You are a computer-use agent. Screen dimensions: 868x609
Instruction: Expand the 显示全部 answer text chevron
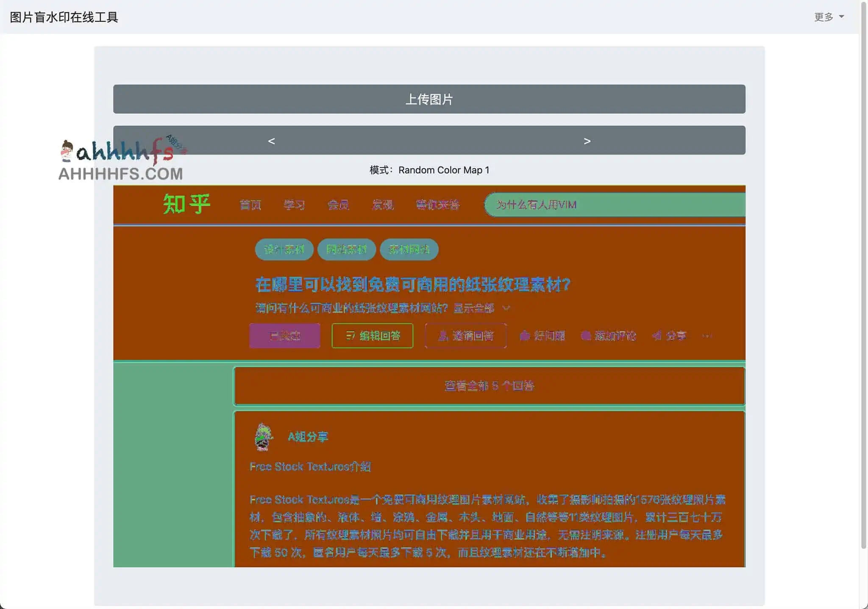[507, 308]
